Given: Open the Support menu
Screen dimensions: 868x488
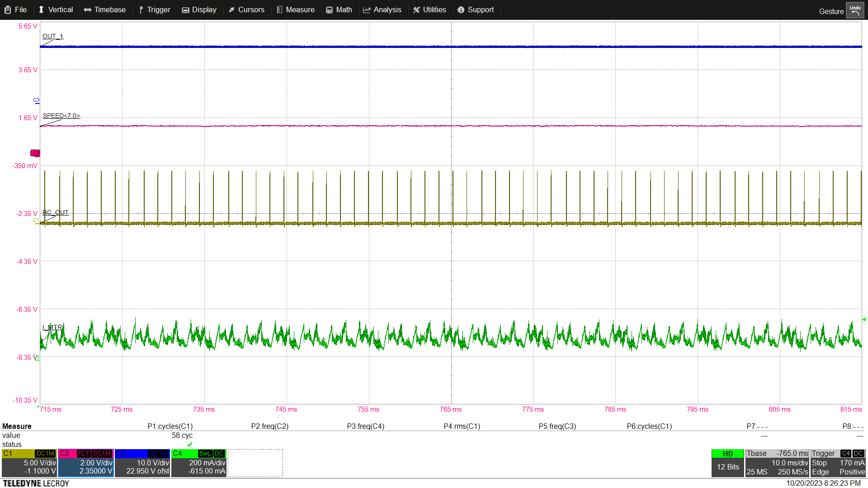Looking at the screenshot, I should coord(476,9).
